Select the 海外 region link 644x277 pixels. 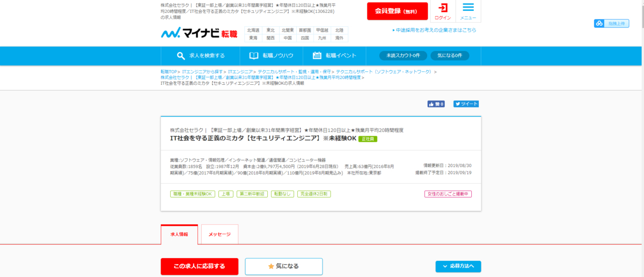pyautogui.click(x=339, y=38)
